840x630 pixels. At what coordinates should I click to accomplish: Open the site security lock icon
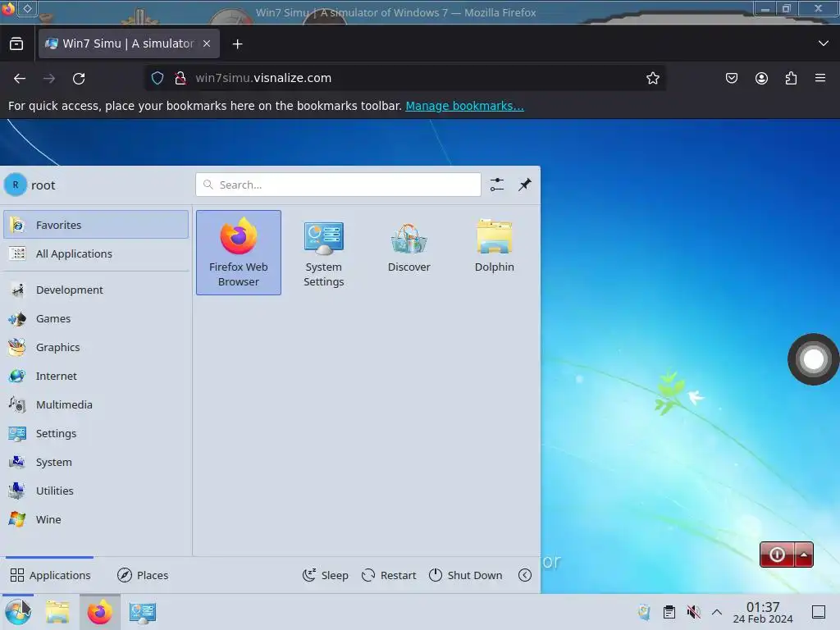[x=180, y=78]
